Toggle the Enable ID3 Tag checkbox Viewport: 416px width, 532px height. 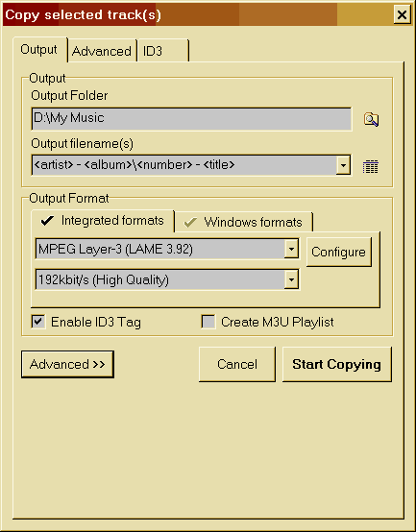coord(38,322)
